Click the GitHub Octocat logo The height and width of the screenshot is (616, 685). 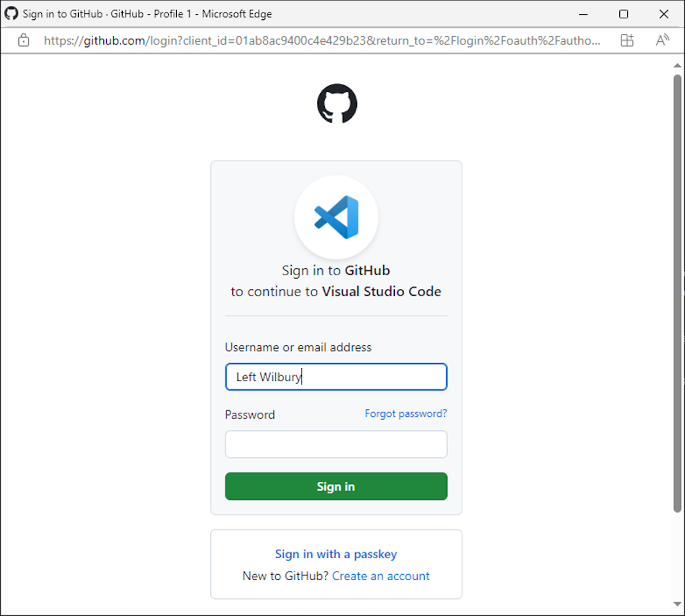pos(337,103)
